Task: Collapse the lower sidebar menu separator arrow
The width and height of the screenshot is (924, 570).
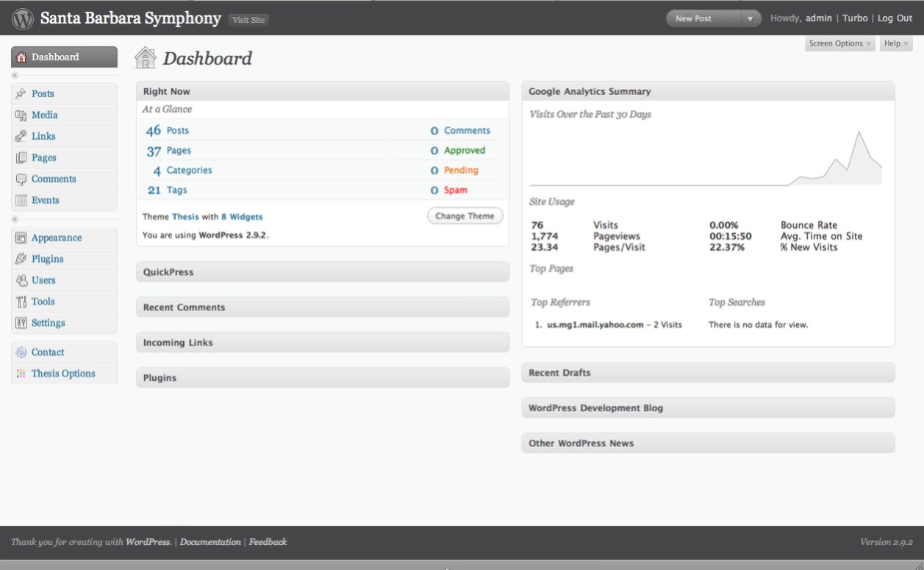Action: pos(15,219)
